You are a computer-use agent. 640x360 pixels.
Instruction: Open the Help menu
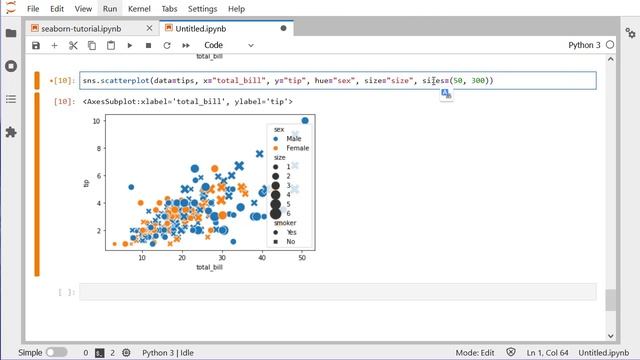click(x=236, y=9)
